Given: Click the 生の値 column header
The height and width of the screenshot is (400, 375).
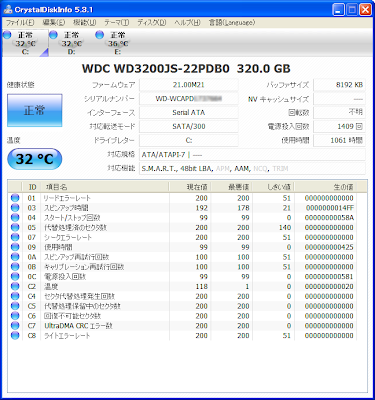Looking at the screenshot, I should coord(326,187).
